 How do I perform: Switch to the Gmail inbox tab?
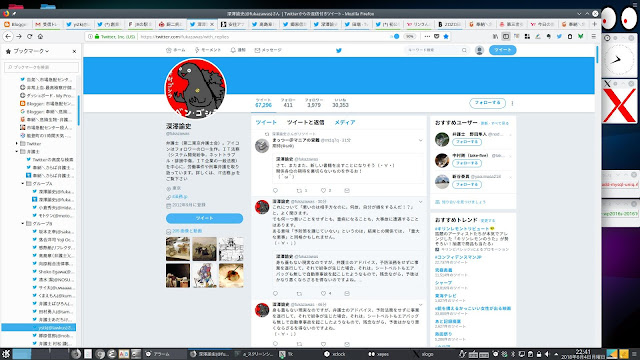tap(47, 24)
